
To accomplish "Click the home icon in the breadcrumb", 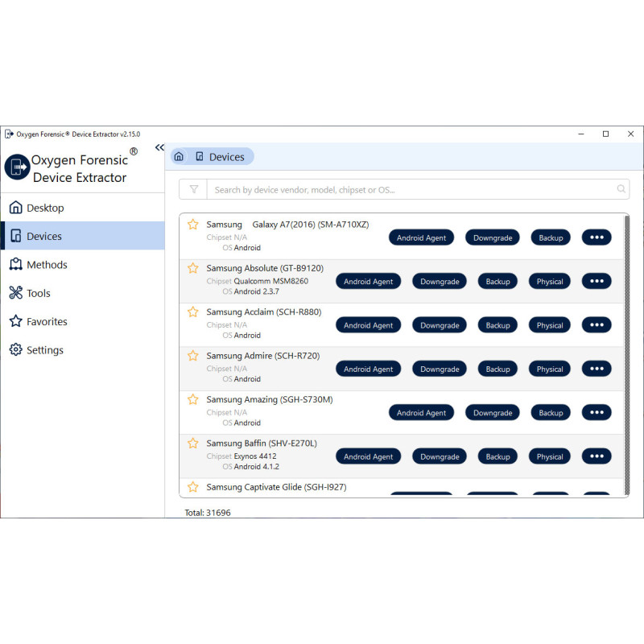I will point(179,156).
